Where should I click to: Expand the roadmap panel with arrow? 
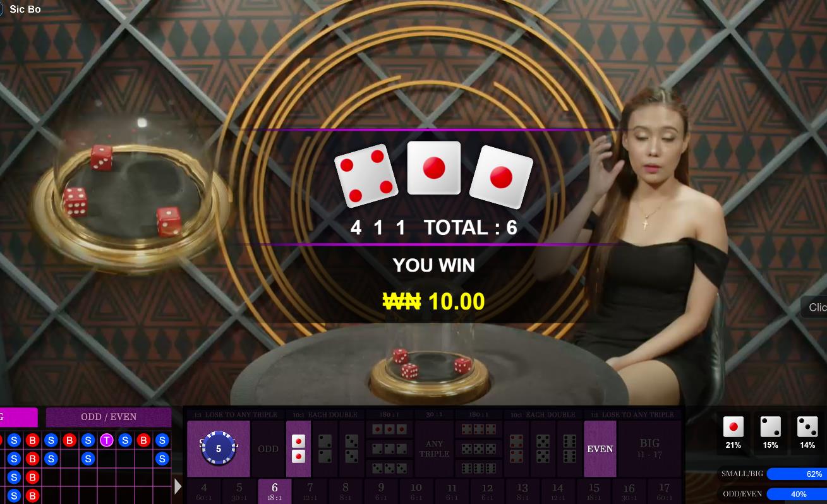pos(178,486)
